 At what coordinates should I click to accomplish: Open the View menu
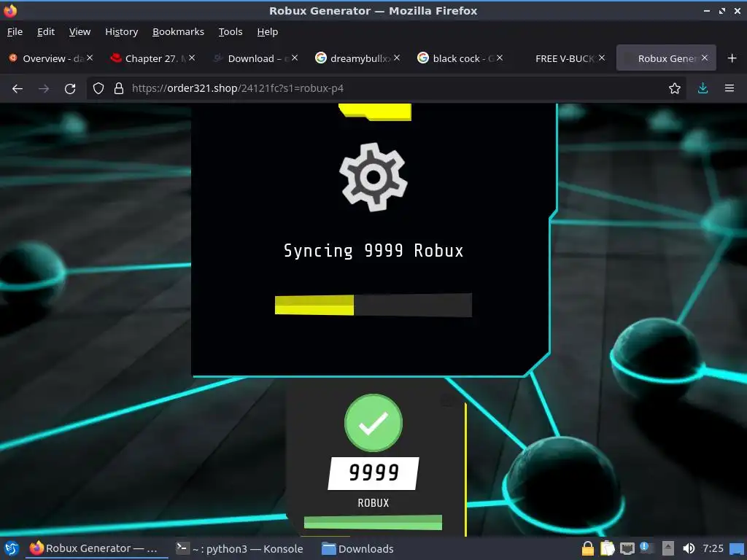(x=80, y=32)
